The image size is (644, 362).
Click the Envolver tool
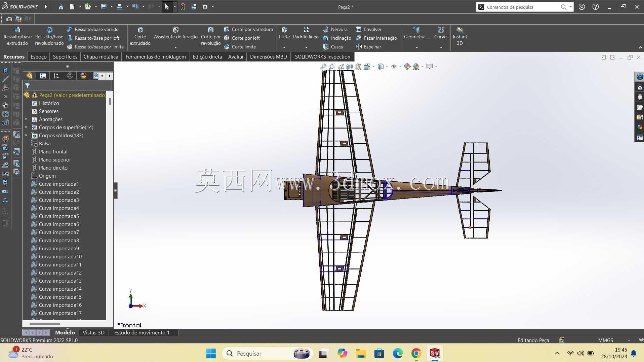pos(369,29)
